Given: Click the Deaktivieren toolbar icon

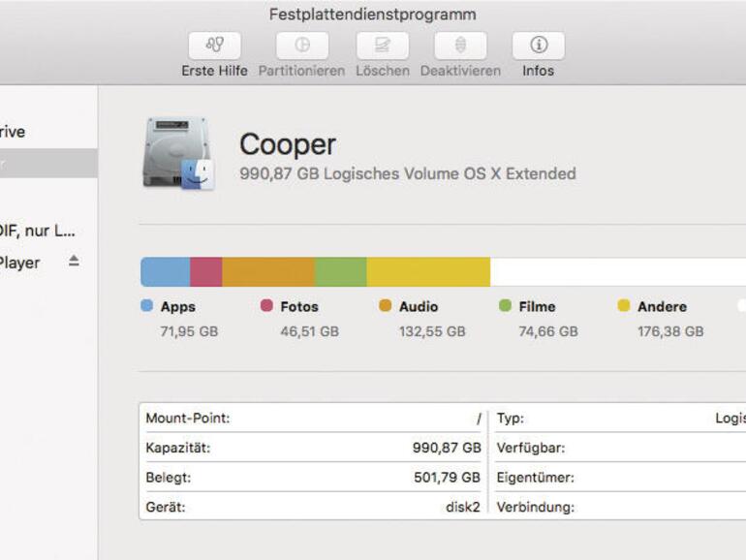Looking at the screenshot, I should [x=460, y=46].
